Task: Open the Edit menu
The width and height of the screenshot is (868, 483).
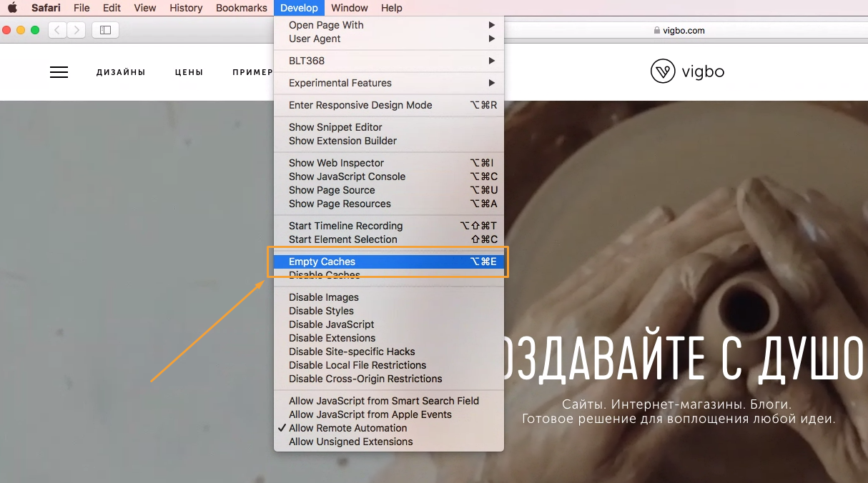Action: point(112,8)
